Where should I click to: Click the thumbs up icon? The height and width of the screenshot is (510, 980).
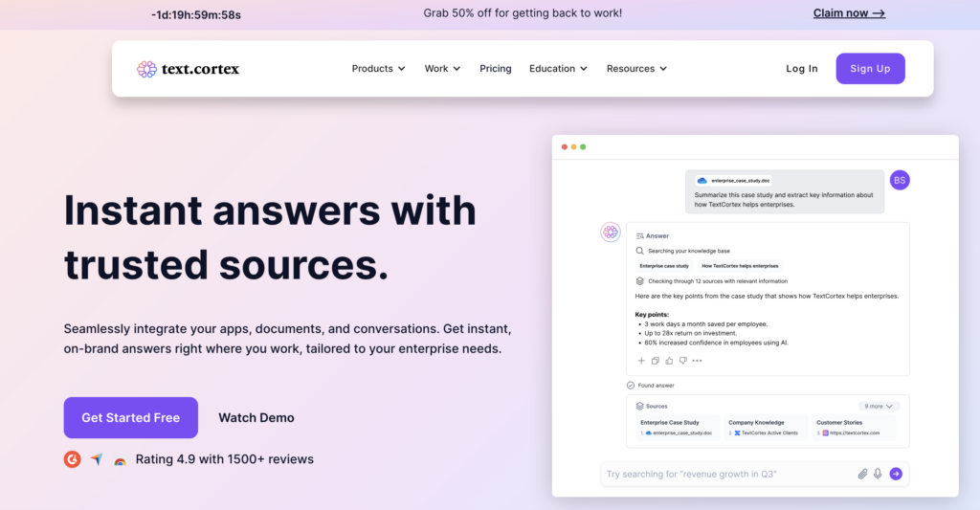669,361
